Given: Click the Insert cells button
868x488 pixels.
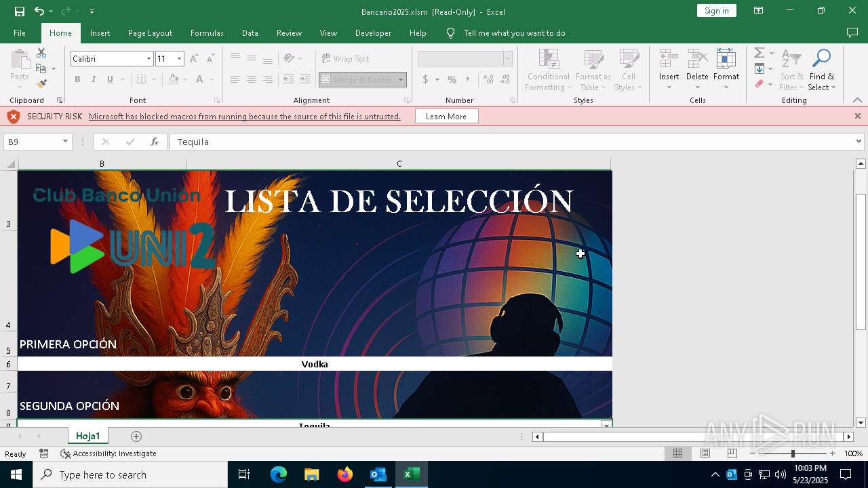Looking at the screenshot, I should [x=669, y=70].
